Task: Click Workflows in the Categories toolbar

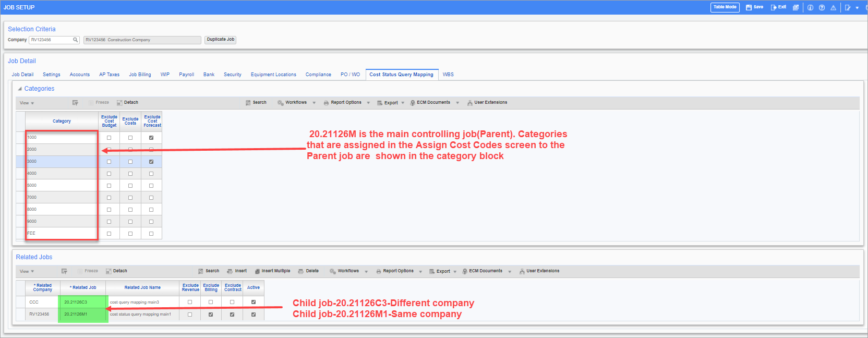Action: (292, 103)
